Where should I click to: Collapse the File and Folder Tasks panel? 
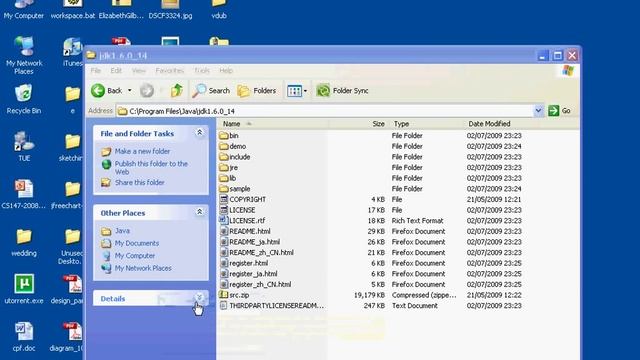[200, 132]
